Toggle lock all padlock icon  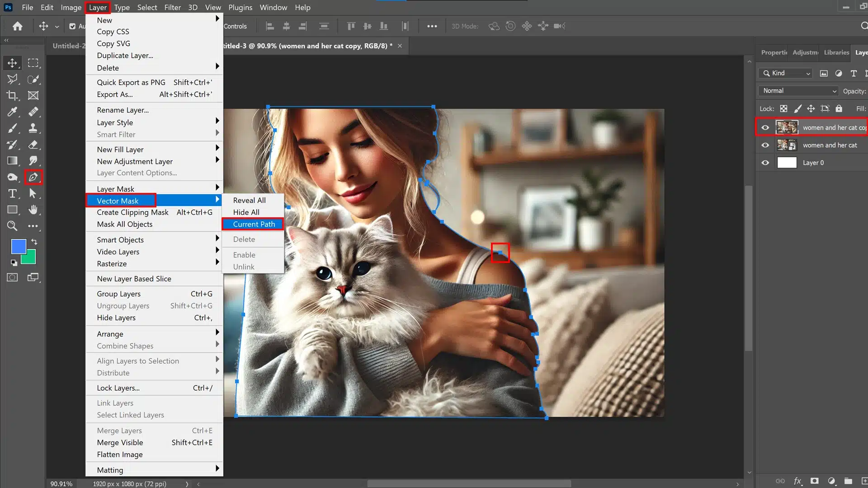click(839, 108)
